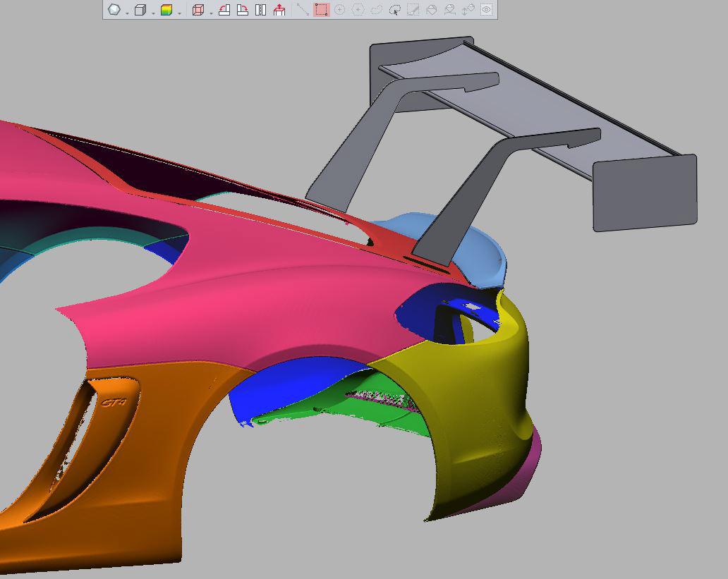Rotate view clockwise with red arrow icon
Screen dimensions: 728x579
click(243, 10)
